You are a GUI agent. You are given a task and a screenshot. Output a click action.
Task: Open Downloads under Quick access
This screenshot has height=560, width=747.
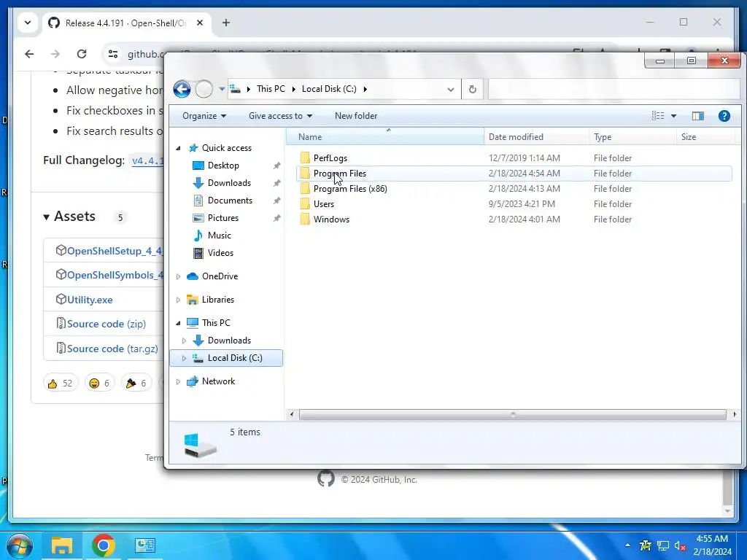tap(228, 183)
